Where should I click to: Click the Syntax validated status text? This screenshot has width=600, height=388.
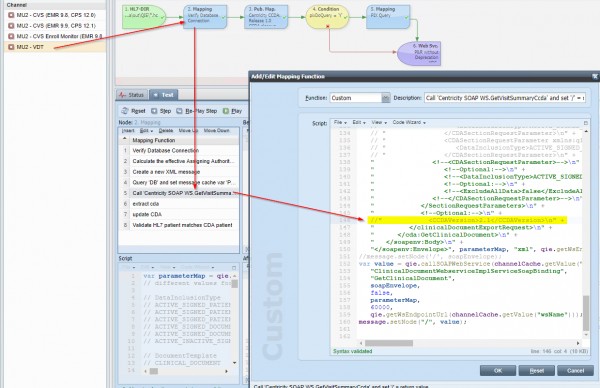352,351
